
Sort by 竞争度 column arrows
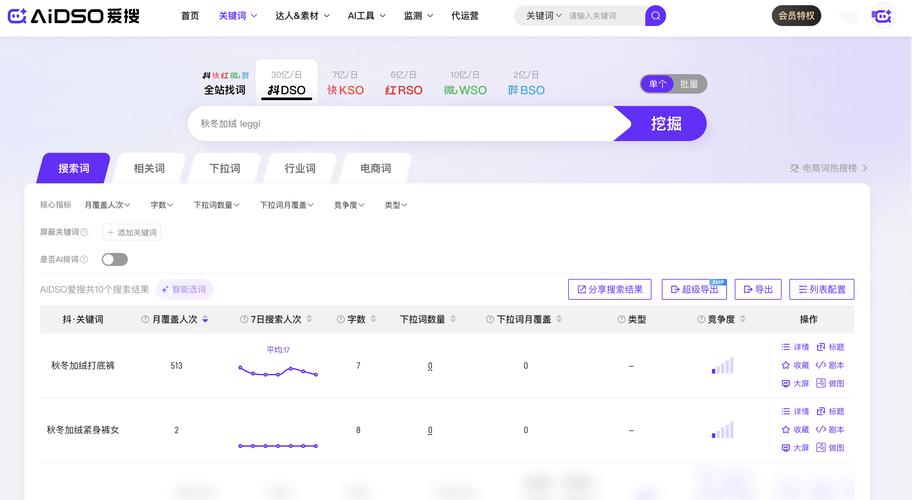tap(742, 320)
